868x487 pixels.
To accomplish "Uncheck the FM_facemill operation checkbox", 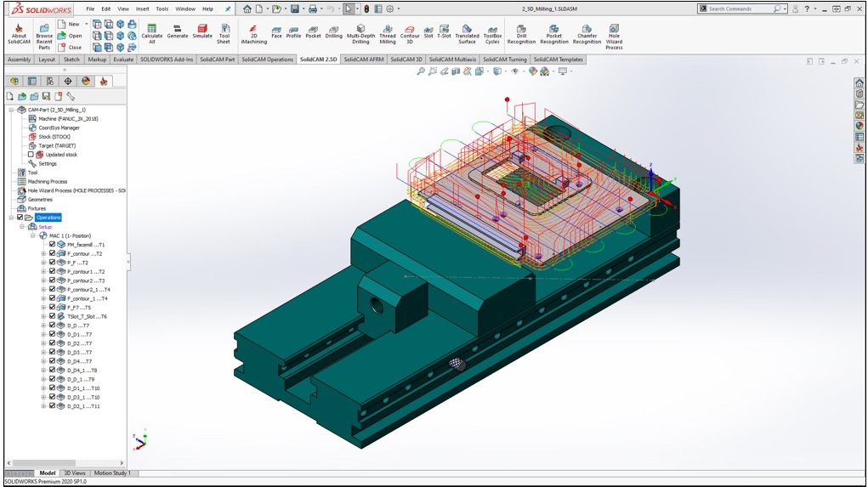I will pyautogui.click(x=52, y=244).
